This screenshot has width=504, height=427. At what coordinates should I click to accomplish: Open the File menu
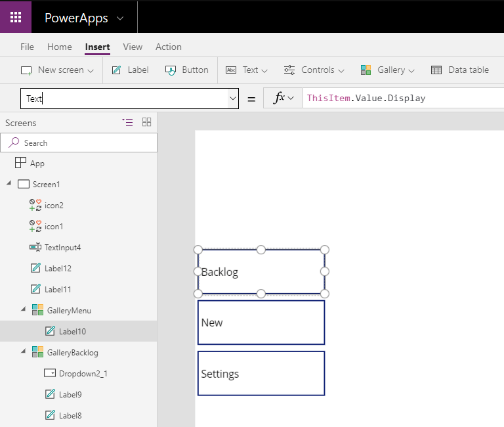pos(27,47)
